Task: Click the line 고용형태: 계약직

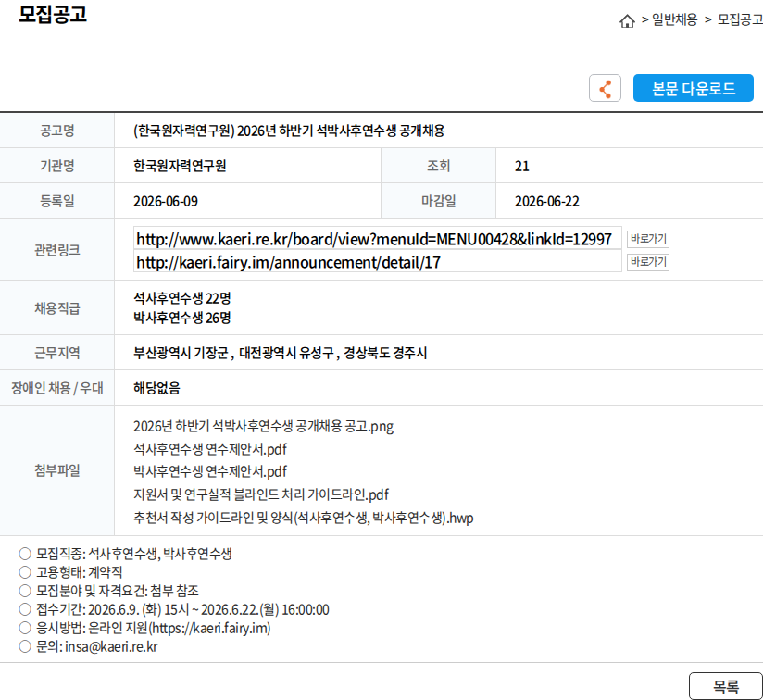Action: (70, 572)
